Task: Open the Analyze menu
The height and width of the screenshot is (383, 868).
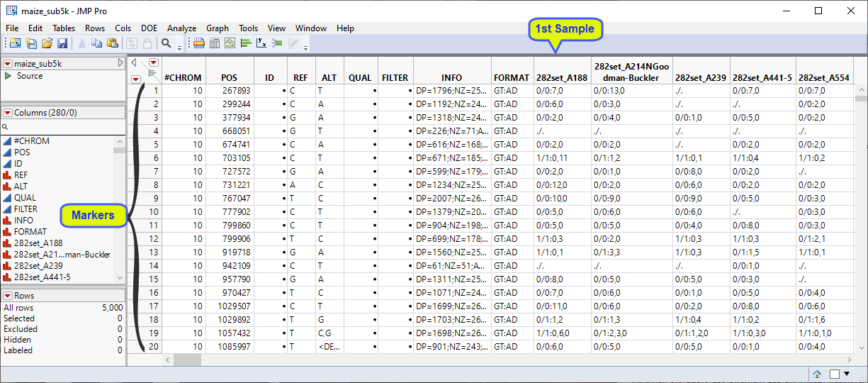Action: click(x=181, y=28)
